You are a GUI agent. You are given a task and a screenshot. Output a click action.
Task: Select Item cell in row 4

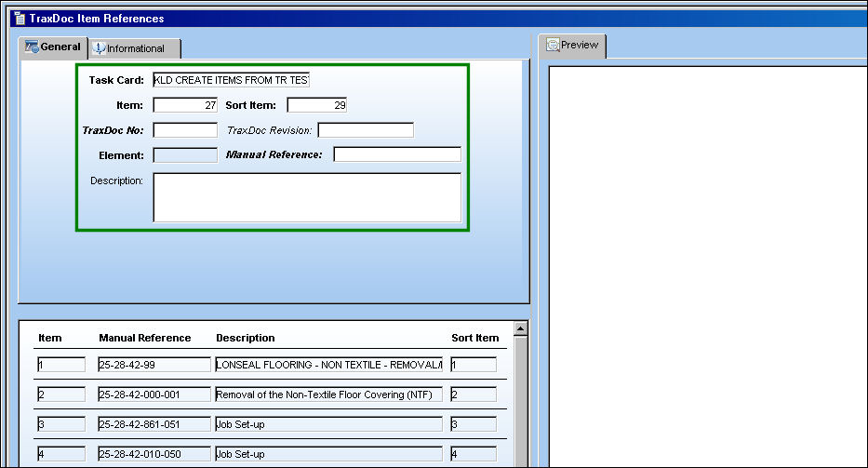(x=61, y=454)
